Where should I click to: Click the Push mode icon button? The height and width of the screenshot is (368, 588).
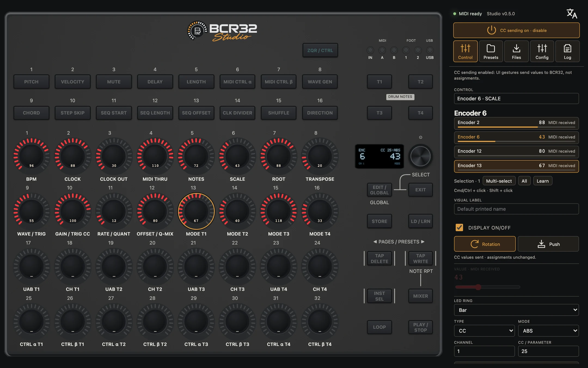[x=548, y=244]
